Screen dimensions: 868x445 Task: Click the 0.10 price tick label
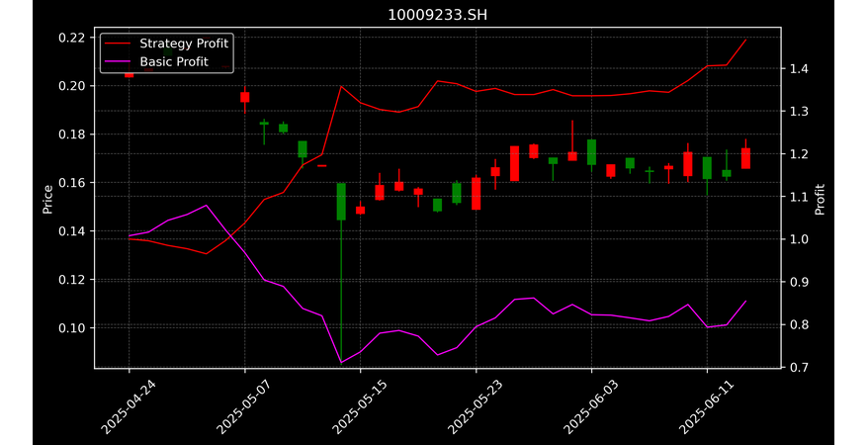coord(72,328)
